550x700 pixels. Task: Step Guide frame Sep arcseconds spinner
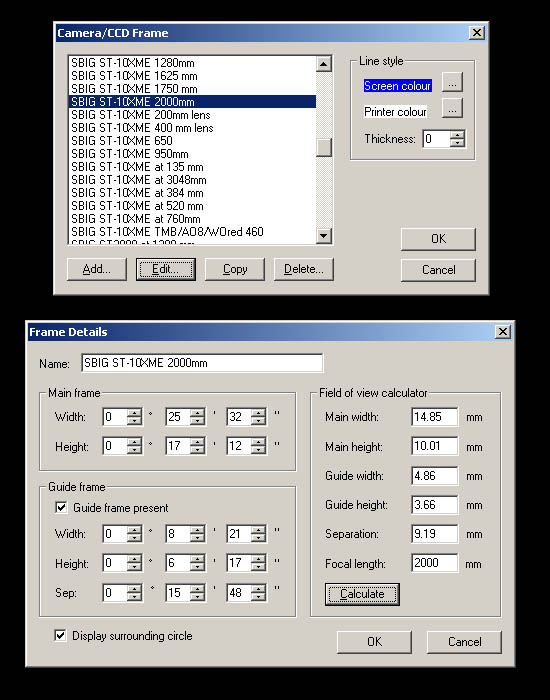[x=258, y=593]
